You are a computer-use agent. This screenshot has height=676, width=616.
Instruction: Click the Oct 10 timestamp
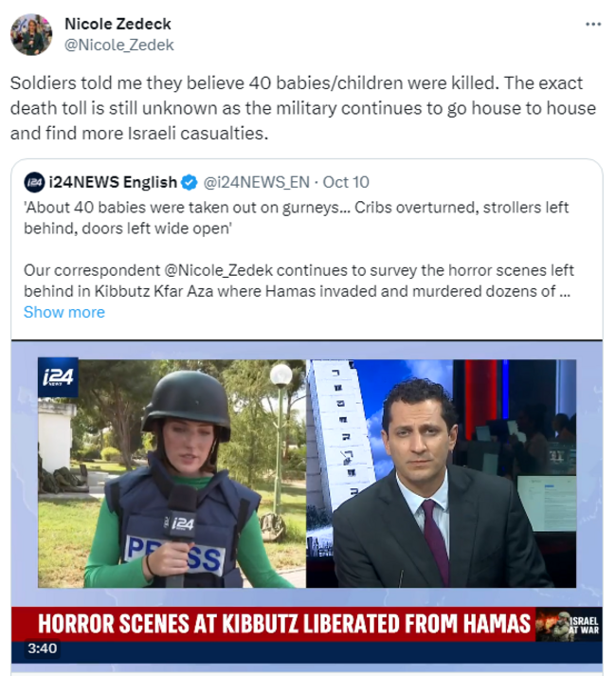point(346,182)
